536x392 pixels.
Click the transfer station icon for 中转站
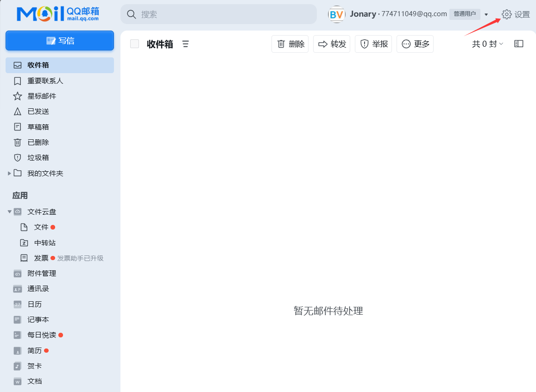coord(24,243)
